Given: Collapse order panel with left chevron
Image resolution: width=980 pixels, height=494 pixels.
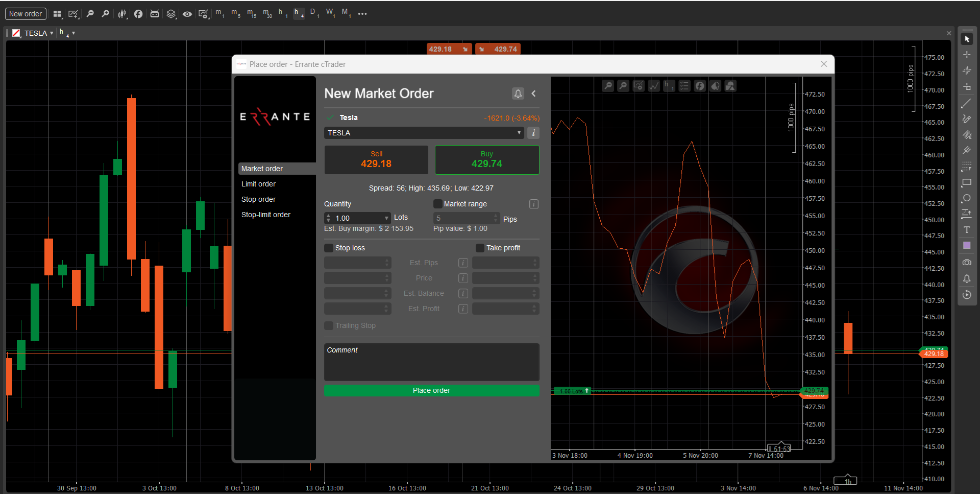Looking at the screenshot, I should 534,93.
